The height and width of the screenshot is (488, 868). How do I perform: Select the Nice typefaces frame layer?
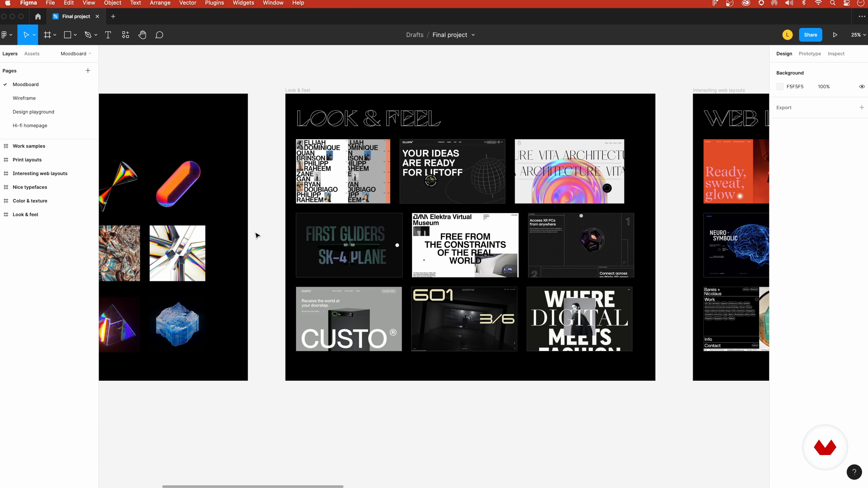(30, 187)
